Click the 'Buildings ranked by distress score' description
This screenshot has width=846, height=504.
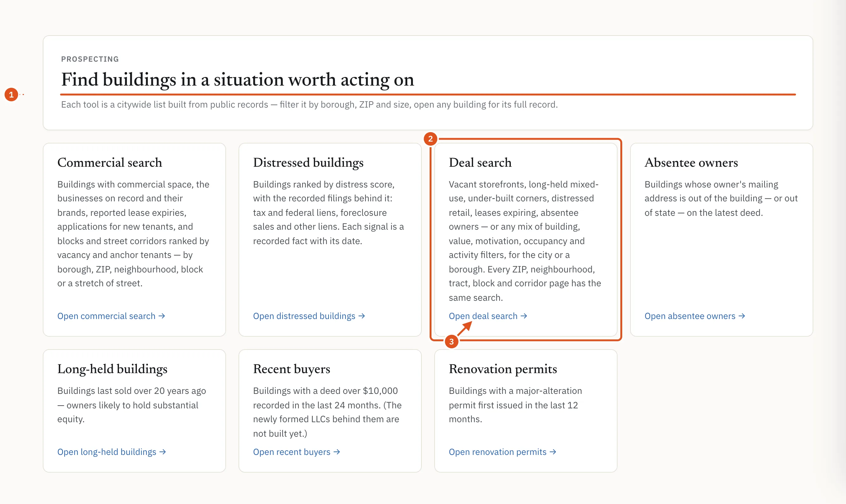click(x=329, y=213)
